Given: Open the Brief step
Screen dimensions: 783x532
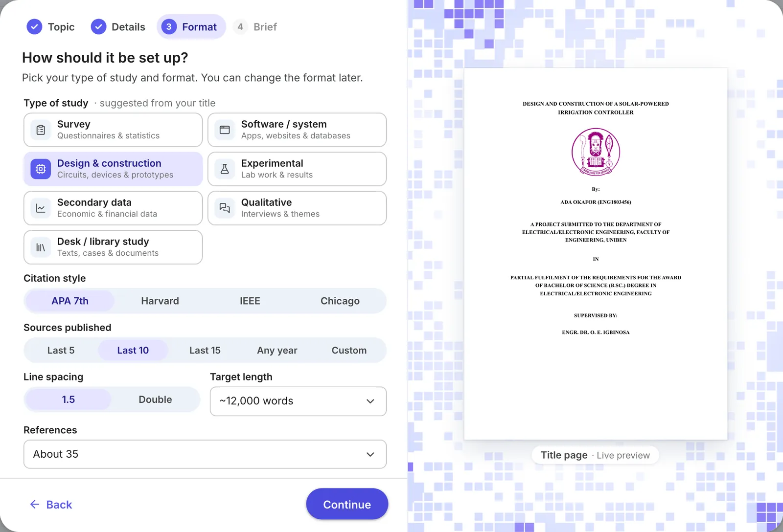Looking at the screenshot, I should (255, 27).
